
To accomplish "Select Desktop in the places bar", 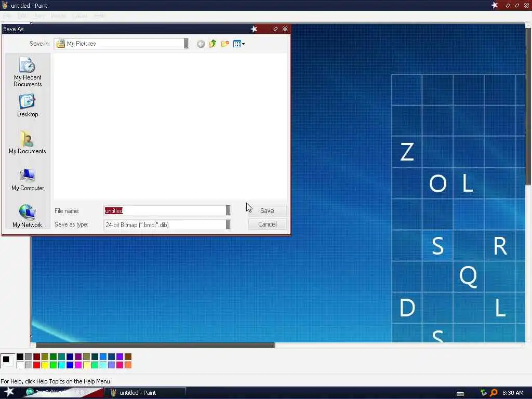I will [x=28, y=105].
